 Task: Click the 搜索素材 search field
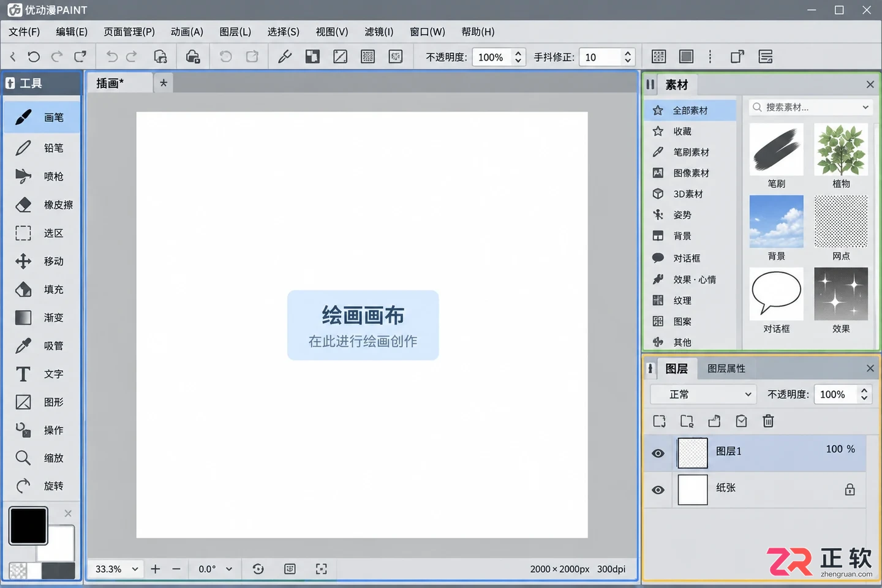810,107
